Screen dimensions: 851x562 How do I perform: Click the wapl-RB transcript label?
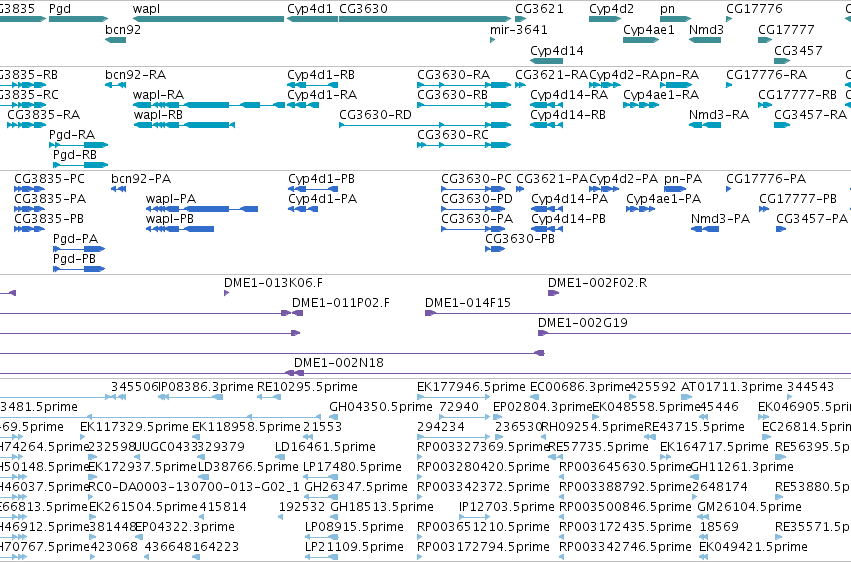pyautogui.click(x=158, y=115)
